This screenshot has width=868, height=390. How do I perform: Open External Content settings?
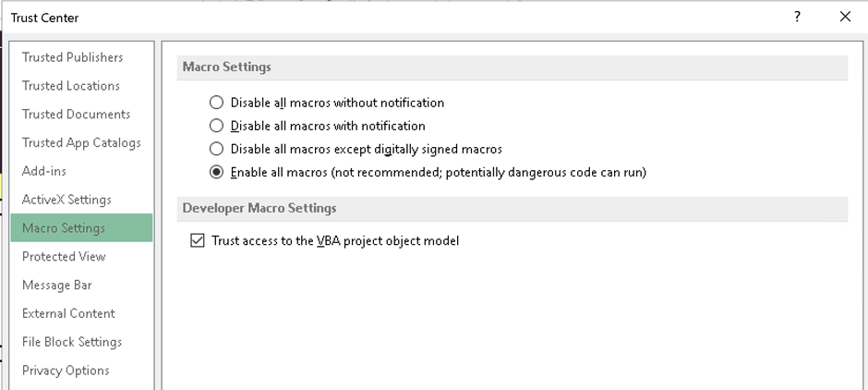68,314
